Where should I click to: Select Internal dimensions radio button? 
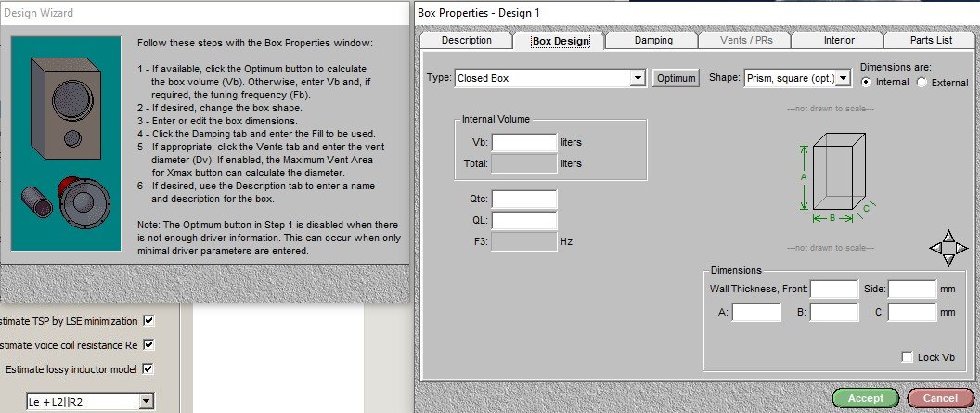point(866,82)
